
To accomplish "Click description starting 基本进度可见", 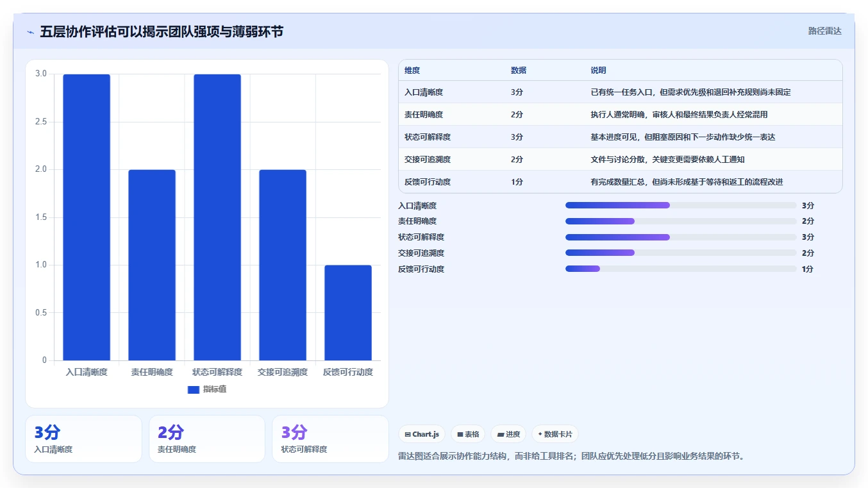I will coord(683,137).
